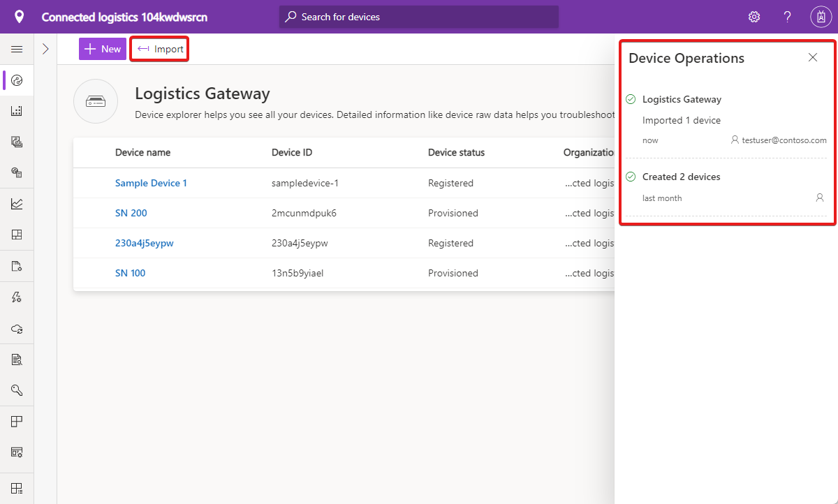
Task: Select the sampledevice-1 ID cell
Action: tap(305, 183)
